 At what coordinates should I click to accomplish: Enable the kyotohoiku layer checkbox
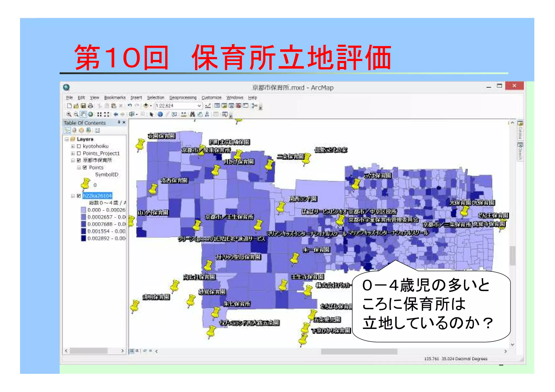(79, 146)
